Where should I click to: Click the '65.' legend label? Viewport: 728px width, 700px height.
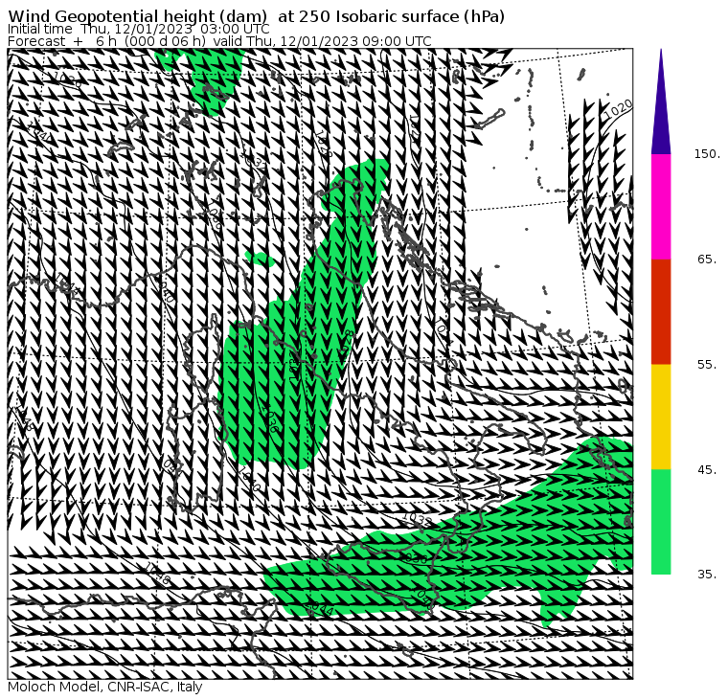(x=707, y=259)
